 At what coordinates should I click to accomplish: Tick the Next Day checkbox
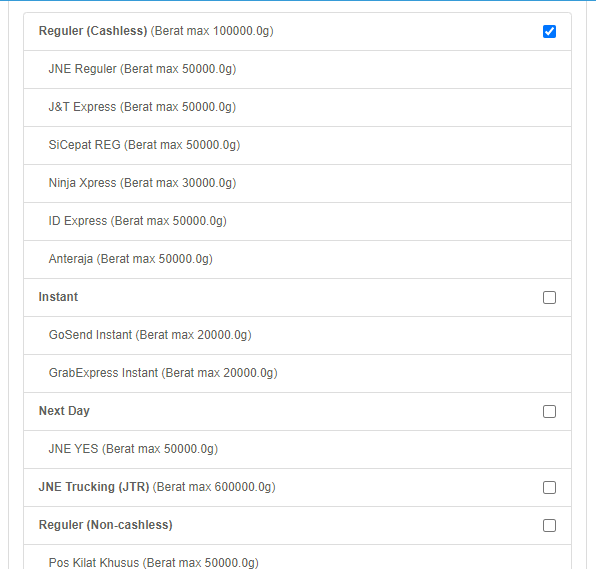coord(549,412)
